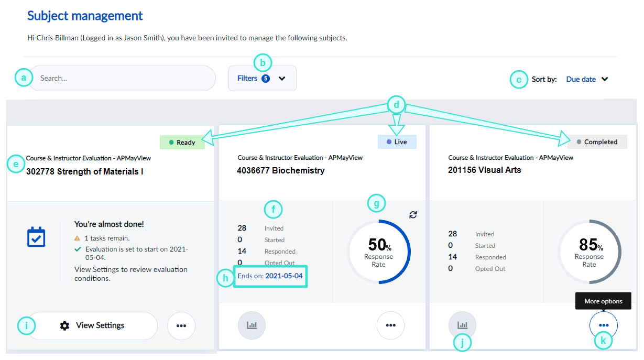644x360 pixels.
Task: Click the You're almost done! heading
Action: click(x=109, y=224)
